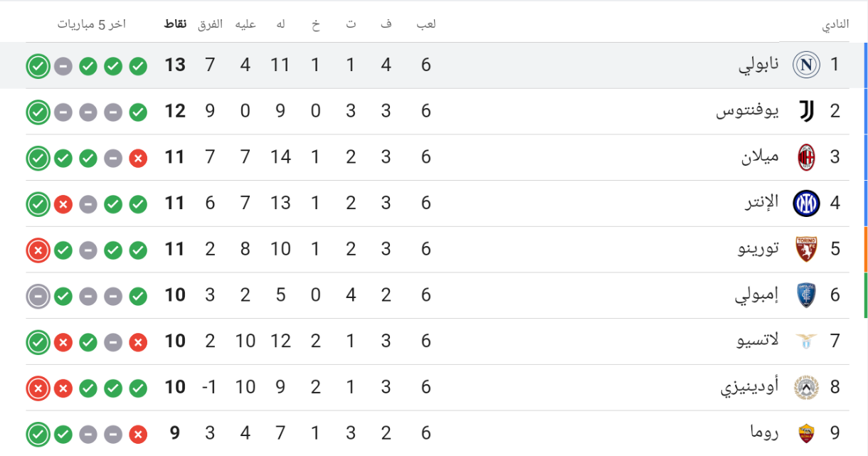Image resolution: width=868 pixels, height=456 pixels.
Task: Click the نقاط points column header
Action: pyautogui.click(x=176, y=23)
